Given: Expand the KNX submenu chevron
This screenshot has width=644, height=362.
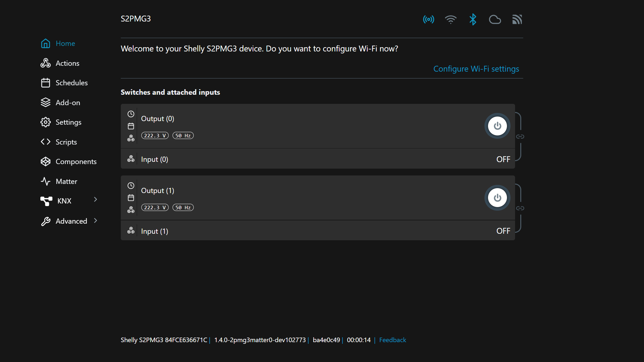Looking at the screenshot, I should pos(95,200).
